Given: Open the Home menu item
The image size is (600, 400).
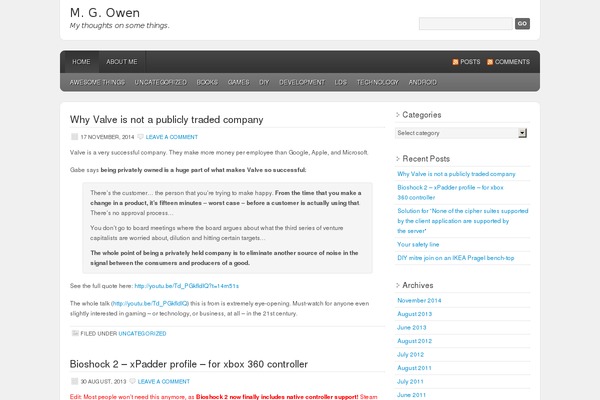Looking at the screenshot, I should click(x=82, y=62).
